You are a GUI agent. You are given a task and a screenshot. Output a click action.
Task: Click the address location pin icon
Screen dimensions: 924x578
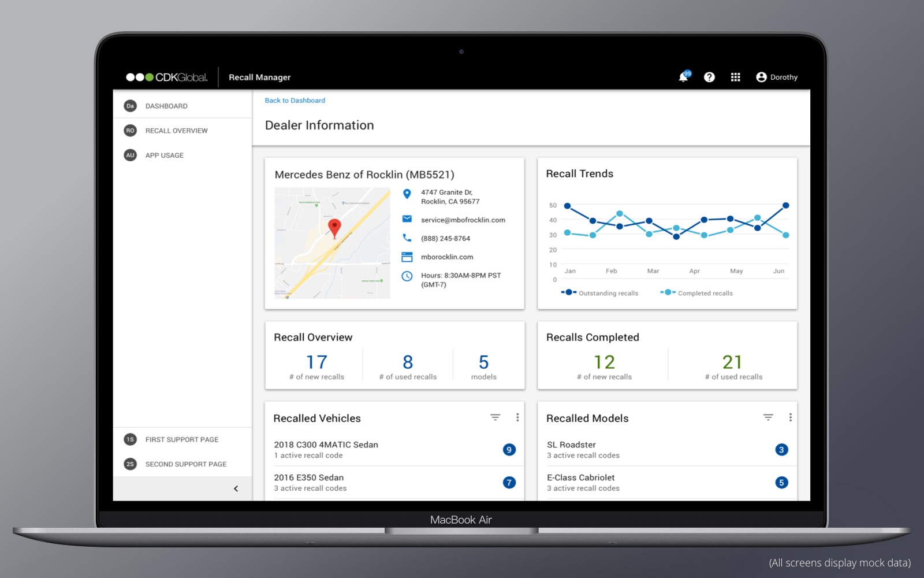click(407, 194)
